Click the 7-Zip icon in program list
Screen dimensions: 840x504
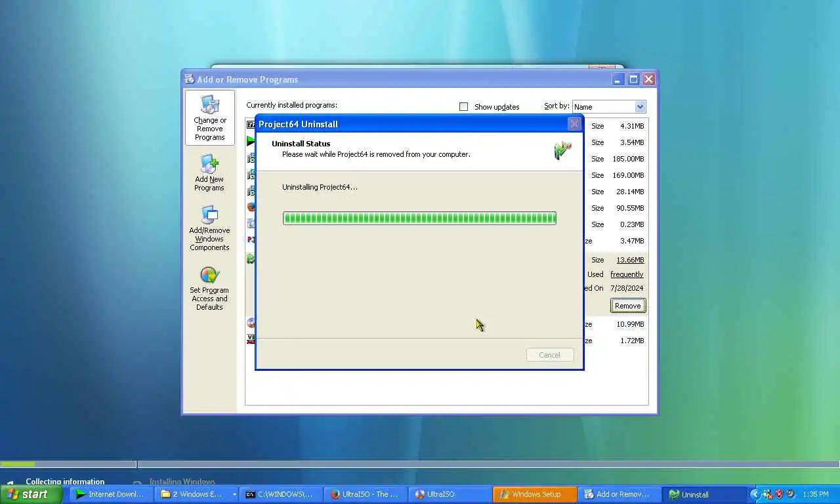251,125
